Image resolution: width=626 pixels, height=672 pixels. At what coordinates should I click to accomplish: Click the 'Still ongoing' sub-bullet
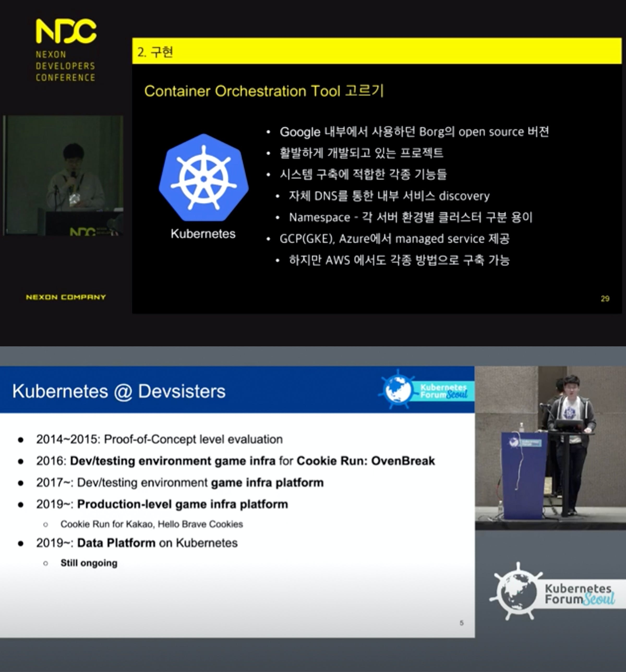pyautogui.click(x=89, y=563)
